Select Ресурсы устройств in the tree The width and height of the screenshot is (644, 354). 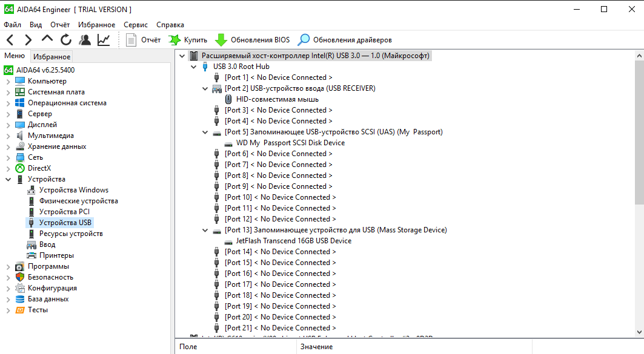click(x=71, y=234)
